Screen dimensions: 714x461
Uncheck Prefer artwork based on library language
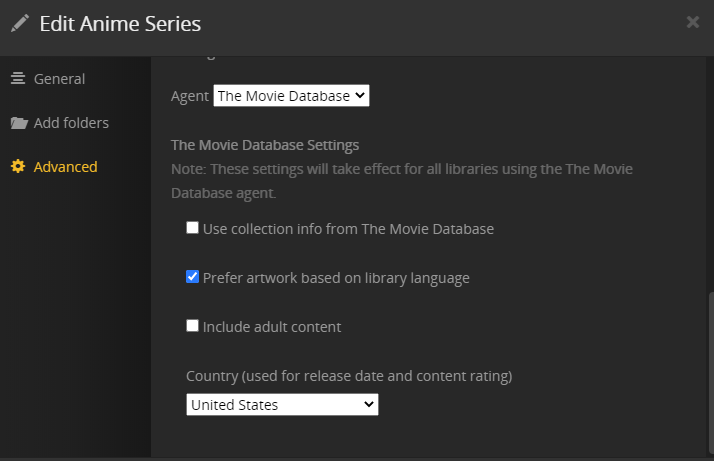(193, 277)
